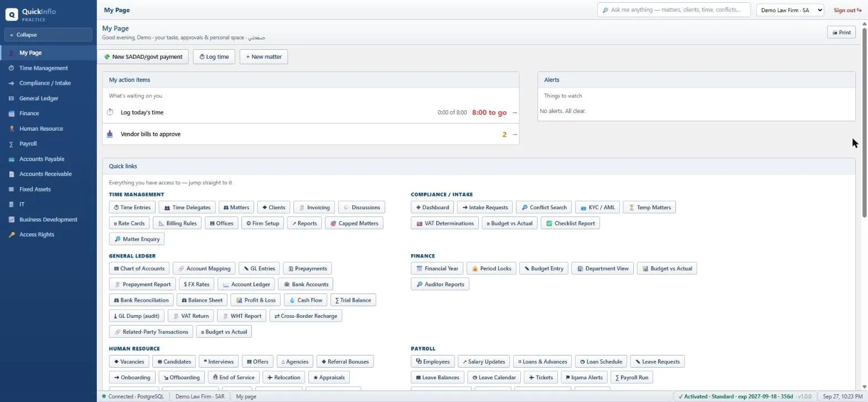Click the green Connected status dot
This screenshot has width=868, height=402.
pyautogui.click(x=104, y=396)
